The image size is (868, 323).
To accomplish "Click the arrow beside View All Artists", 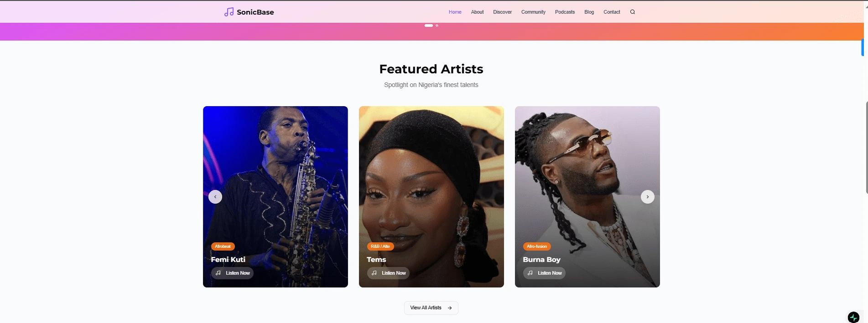I will pyautogui.click(x=450, y=308).
